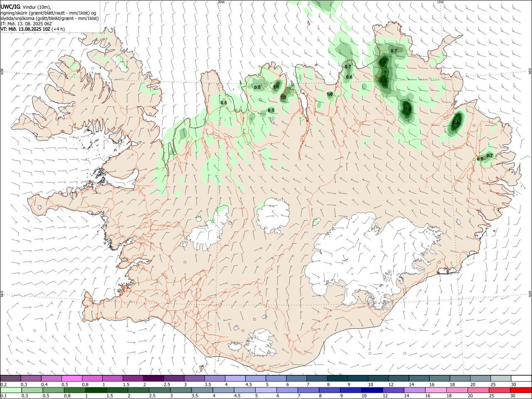Screen dimensions: 532x399
Task: Click the white swatch ending top legend row
Action: click(521, 378)
